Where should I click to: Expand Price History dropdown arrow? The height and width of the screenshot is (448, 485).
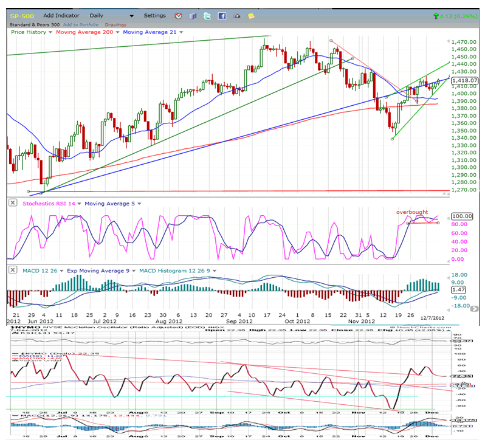pyautogui.click(x=50, y=32)
